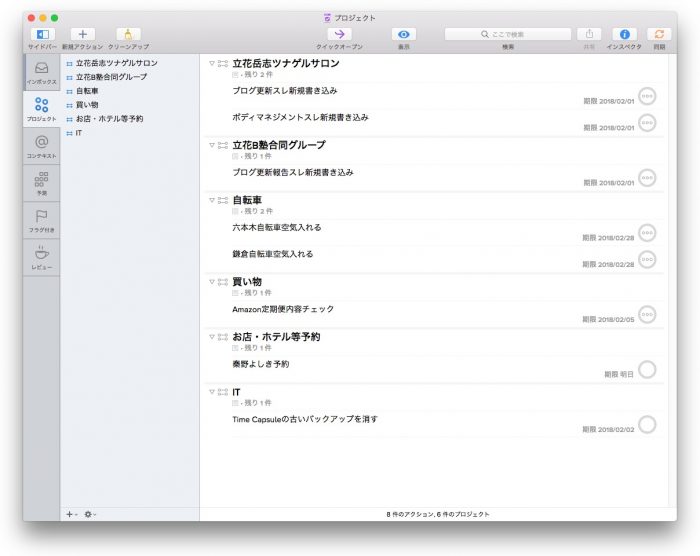The height and width of the screenshot is (556, 700).
Task: Open the gear action menu in sidebar footer
Action: (x=90, y=514)
